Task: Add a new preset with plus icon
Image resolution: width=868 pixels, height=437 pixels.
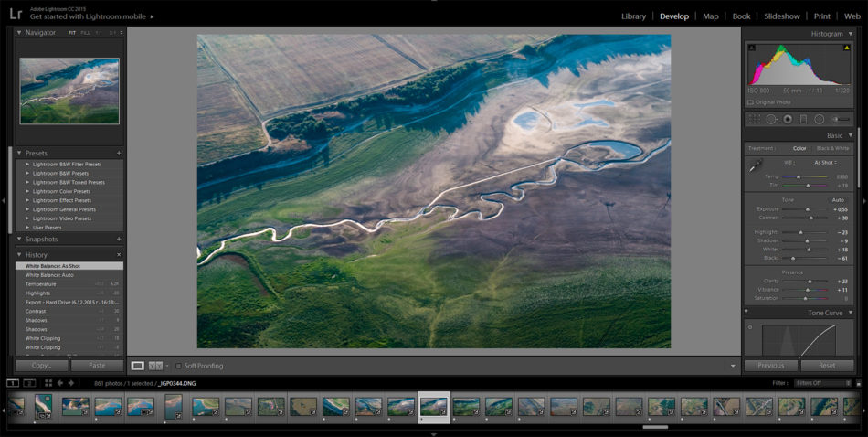Action: 119,153
